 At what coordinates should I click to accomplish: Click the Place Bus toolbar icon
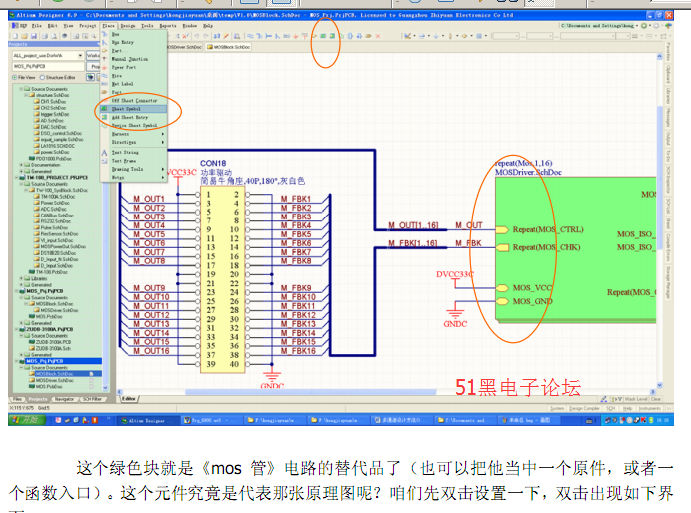click(259, 36)
